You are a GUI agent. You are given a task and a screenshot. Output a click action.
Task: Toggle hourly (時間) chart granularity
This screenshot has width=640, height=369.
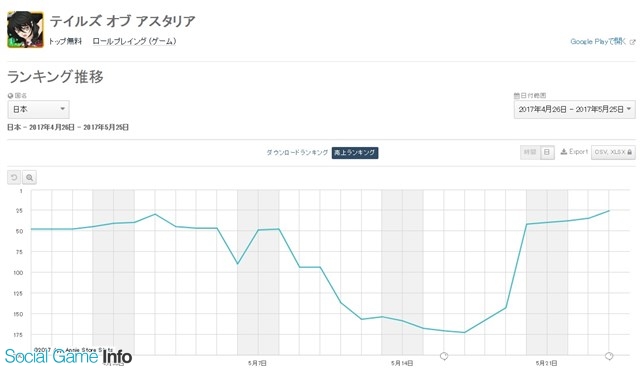530,152
